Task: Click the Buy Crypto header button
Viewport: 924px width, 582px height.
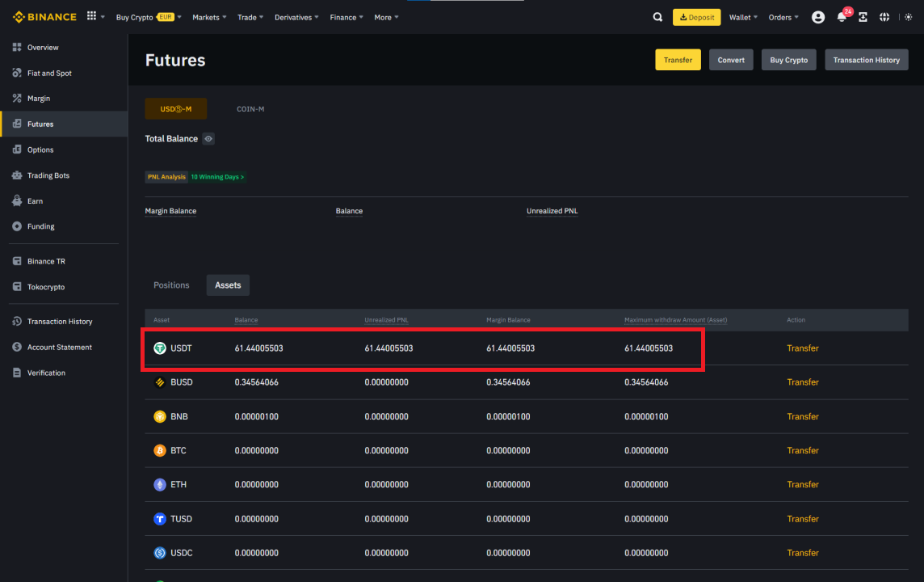Action: tap(788, 60)
